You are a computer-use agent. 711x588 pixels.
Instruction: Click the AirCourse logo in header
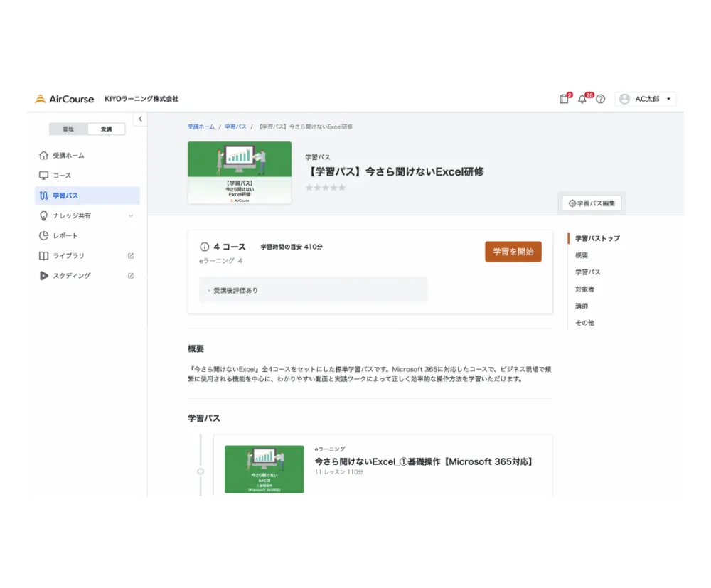pyautogui.click(x=64, y=99)
